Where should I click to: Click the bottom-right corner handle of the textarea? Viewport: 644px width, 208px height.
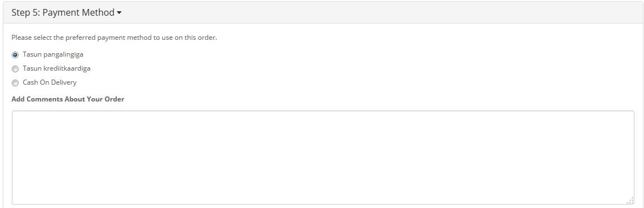click(631, 201)
